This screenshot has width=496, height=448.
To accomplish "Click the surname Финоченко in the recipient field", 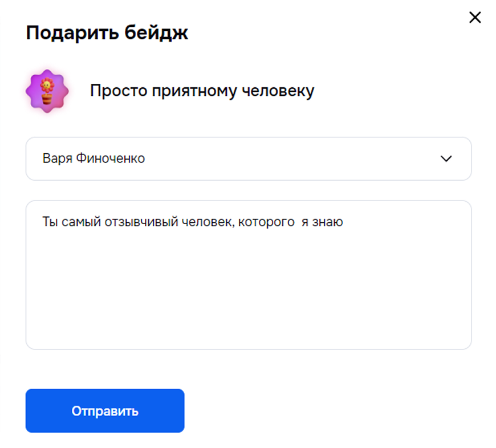I will coord(110,159).
